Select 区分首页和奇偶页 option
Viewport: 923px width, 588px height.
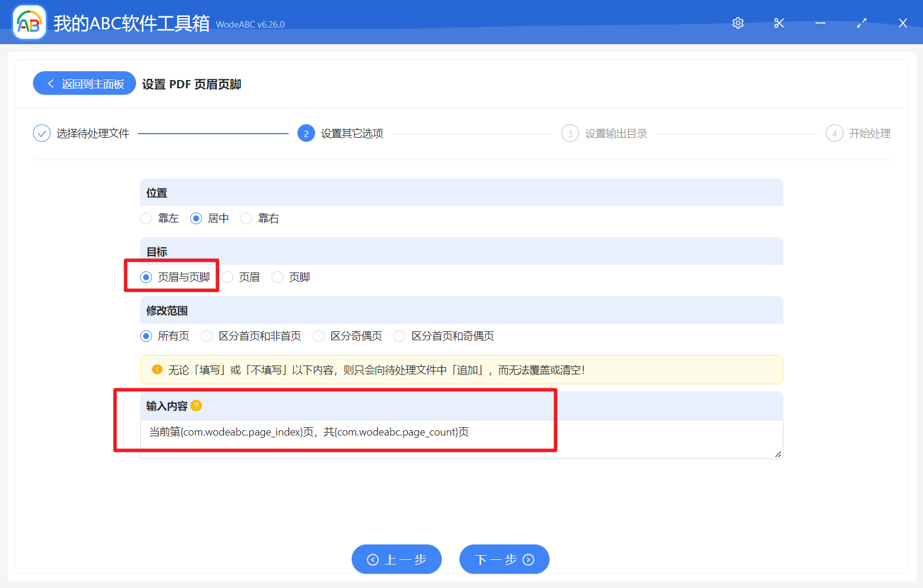[x=399, y=335]
